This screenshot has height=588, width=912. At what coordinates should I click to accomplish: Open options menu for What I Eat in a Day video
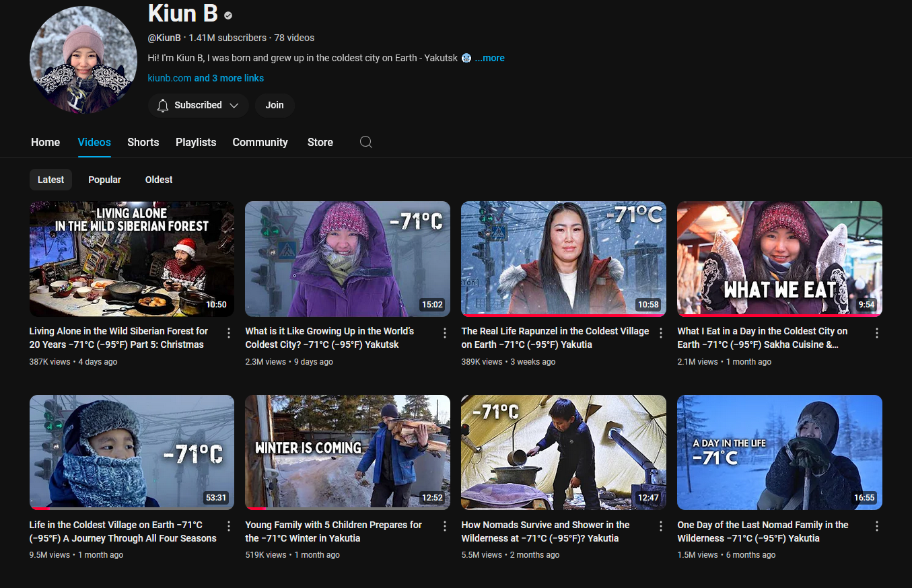(x=877, y=333)
